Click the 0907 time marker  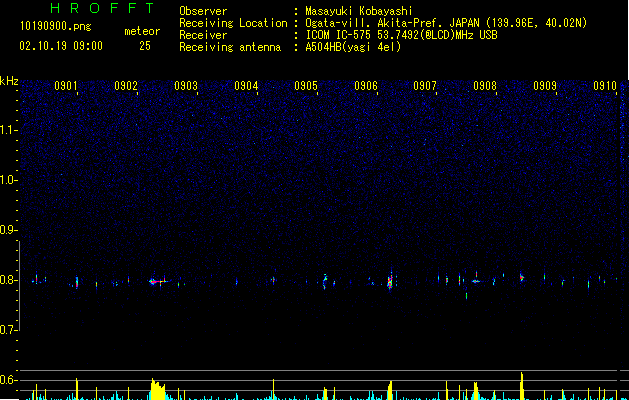[425, 86]
